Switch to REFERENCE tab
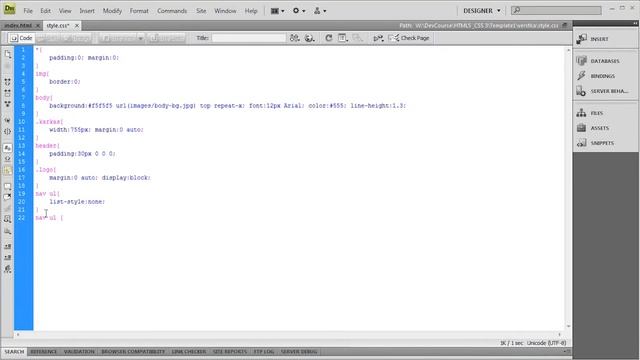This screenshot has width=640, height=360. point(44,351)
